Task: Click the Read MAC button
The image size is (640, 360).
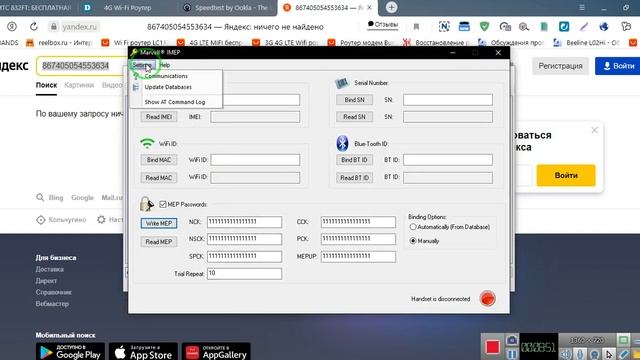Action: coord(159,178)
